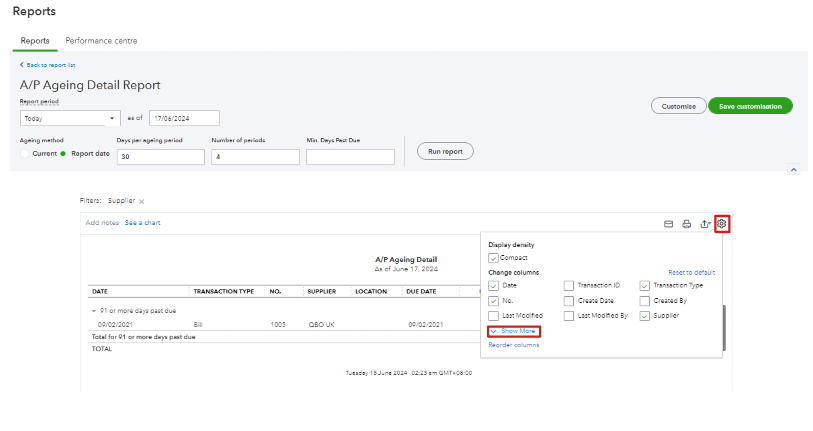Expand Show More column options
Image resolution: width=813 pixels, height=431 pixels.
click(514, 331)
